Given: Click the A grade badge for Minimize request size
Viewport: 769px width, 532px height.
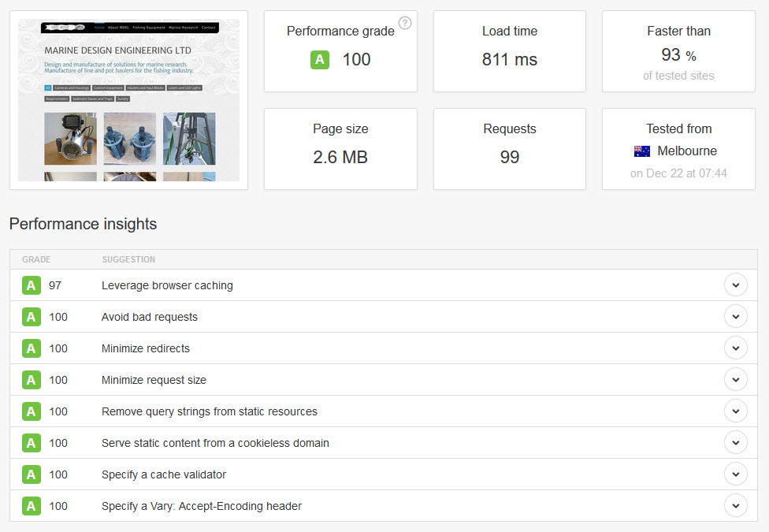Looking at the screenshot, I should [x=32, y=380].
